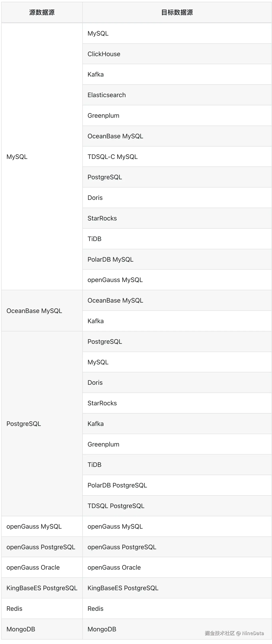Select the PolarDB PostgreSQL target cell
This screenshot has width=272, height=644.
click(177, 485)
